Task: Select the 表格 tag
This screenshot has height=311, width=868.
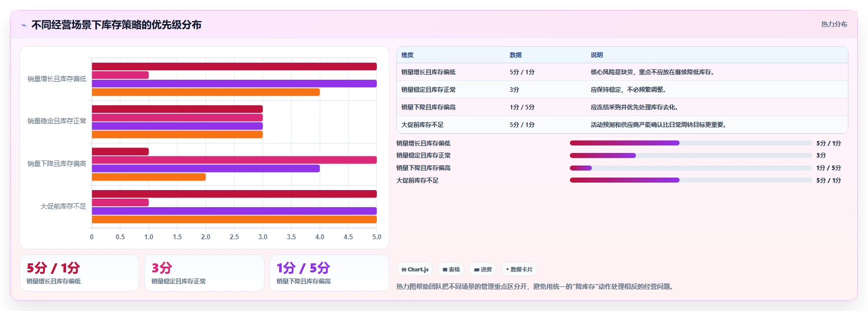Action: tap(451, 269)
